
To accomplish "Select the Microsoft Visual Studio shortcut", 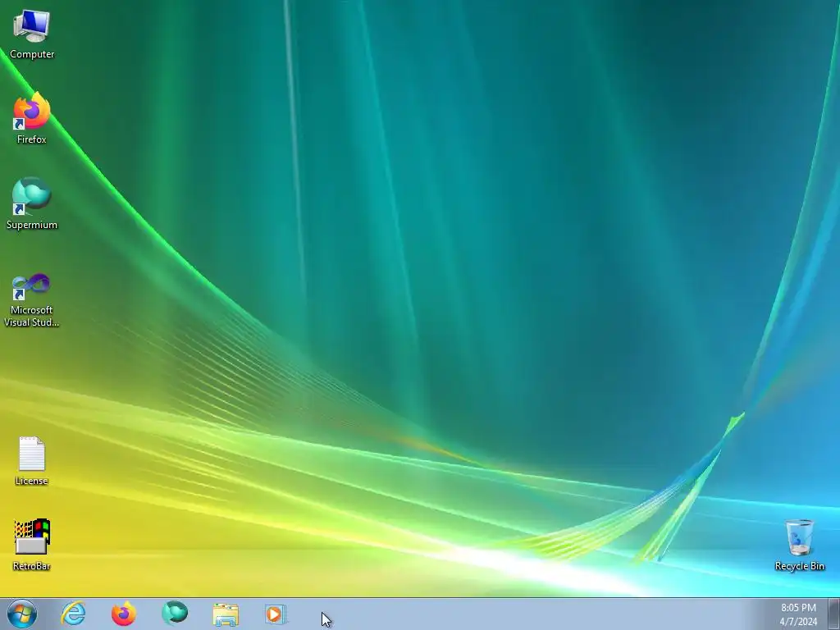I will click(32, 300).
